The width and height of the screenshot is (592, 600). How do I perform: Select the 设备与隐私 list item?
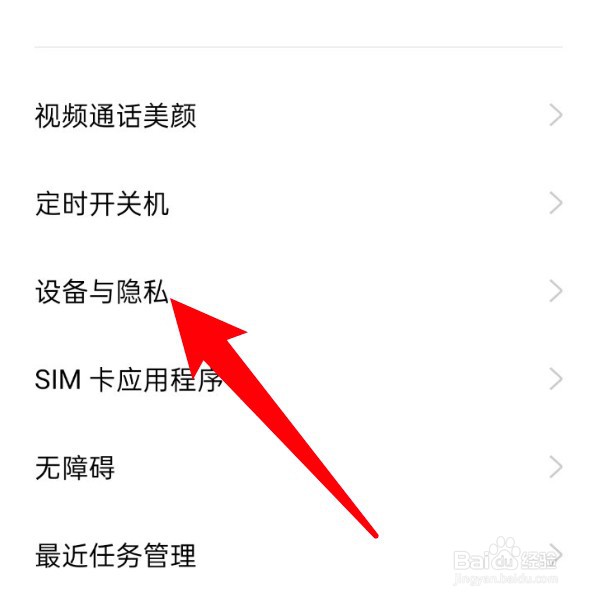click(298, 291)
